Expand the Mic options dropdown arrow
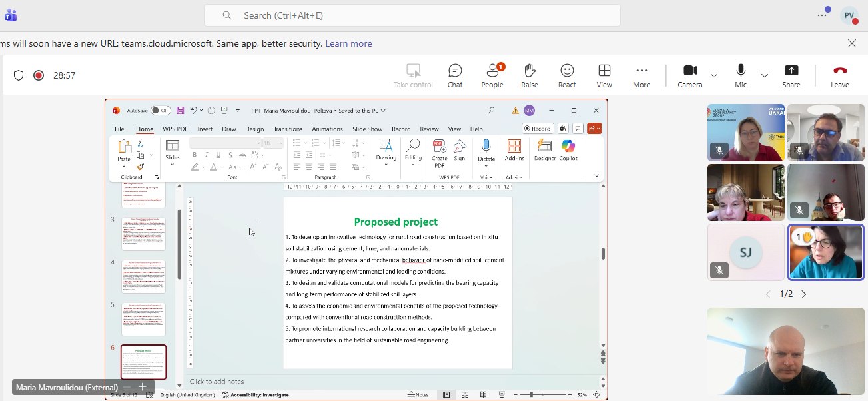Screen dimensions: 868x401 click(x=764, y=75)
